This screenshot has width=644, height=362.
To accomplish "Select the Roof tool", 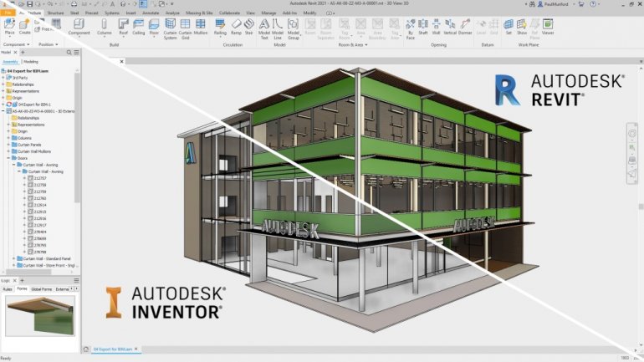I will (x=123, y=27).
